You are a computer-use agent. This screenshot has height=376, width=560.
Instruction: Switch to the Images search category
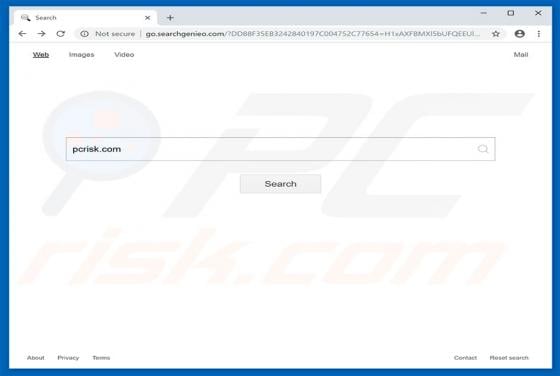pos(81,55)
